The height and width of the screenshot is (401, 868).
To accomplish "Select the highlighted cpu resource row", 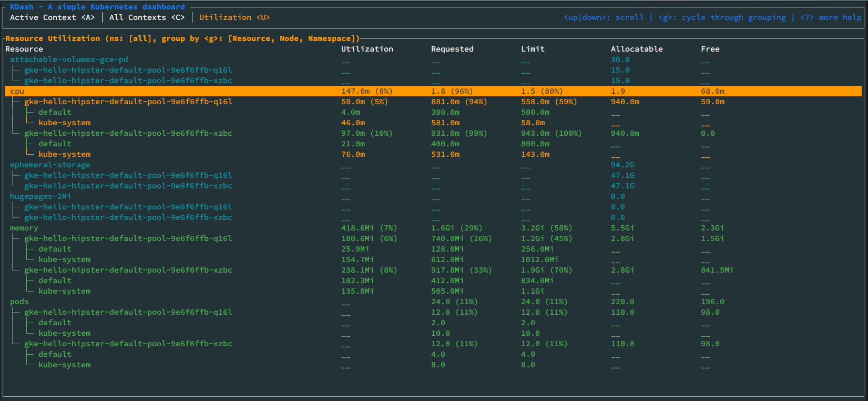I will pyautogui.click(x=433, y=91).
